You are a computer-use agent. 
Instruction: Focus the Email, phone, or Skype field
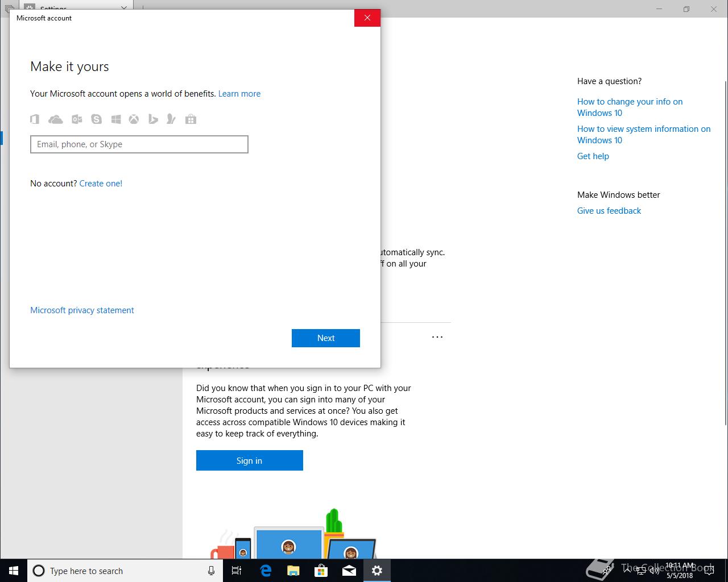pyautogui.click(x=139, y=144)
